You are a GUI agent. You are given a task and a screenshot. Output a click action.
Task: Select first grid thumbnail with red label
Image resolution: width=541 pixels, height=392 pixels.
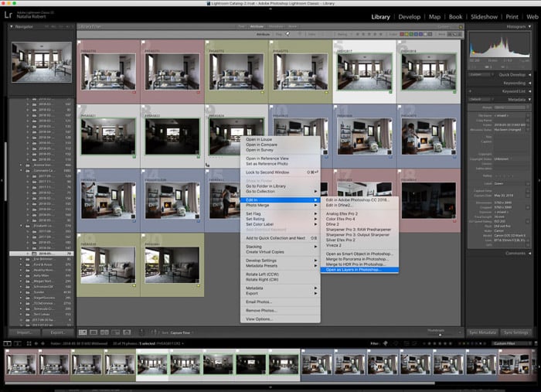(108, 71)
